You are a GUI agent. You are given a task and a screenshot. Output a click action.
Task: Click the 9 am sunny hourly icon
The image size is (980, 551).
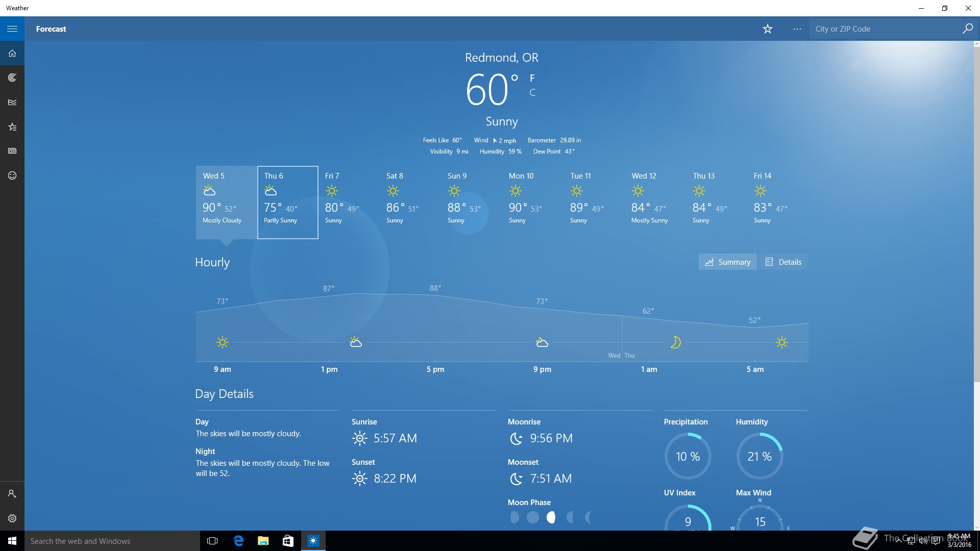222,342
